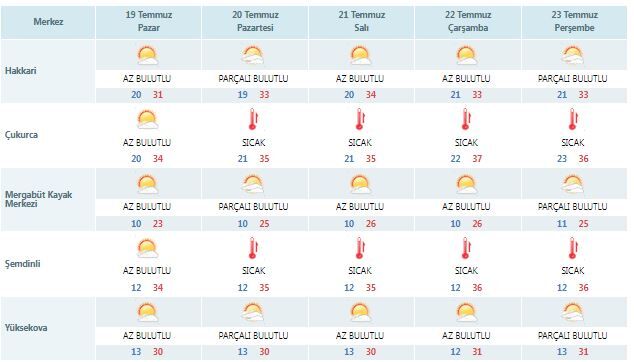The image size is (634, 362).
Task: Click the Merkez column header
Action: pyautogui.click(x=48, y=21)
